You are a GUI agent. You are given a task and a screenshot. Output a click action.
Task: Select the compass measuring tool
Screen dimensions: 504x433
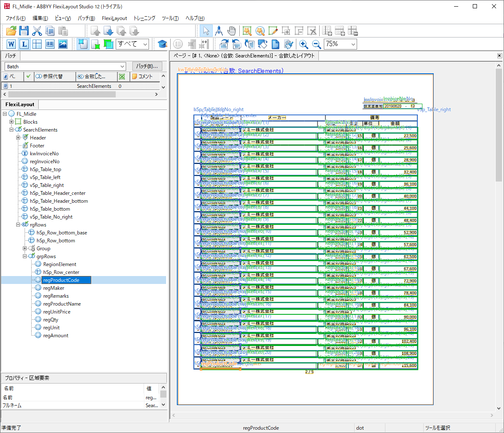pos(219,31)
